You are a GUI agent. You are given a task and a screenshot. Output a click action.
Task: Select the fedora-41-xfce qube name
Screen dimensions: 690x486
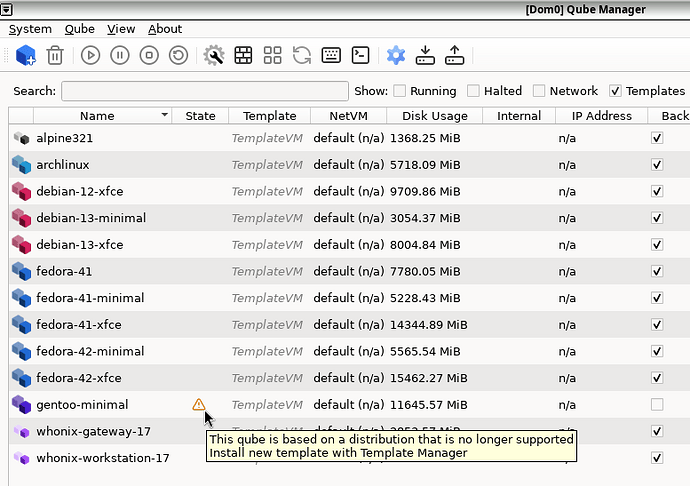[x=79, y=325]
